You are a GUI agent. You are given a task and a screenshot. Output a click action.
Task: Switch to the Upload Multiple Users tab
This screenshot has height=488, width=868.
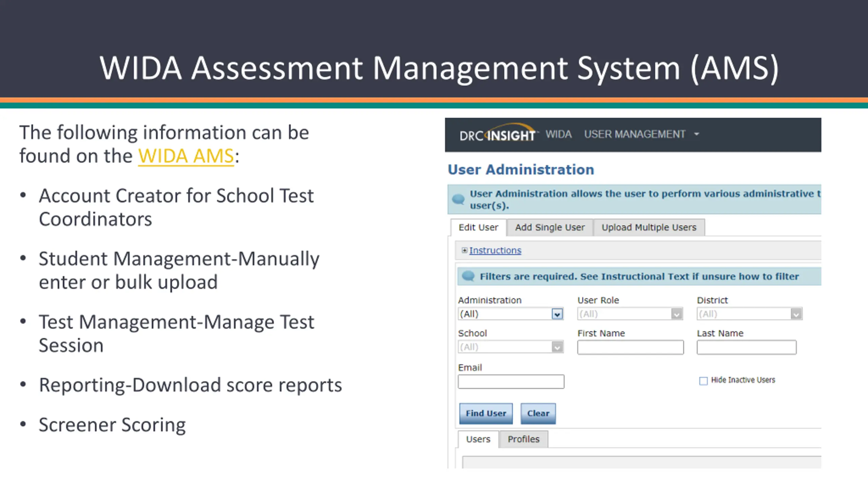(649, 227)
